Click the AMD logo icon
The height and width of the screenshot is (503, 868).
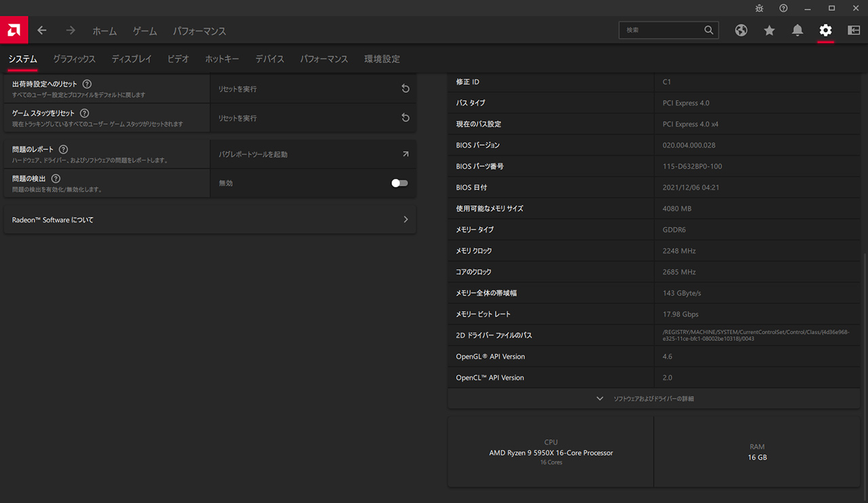pos(14,31)
